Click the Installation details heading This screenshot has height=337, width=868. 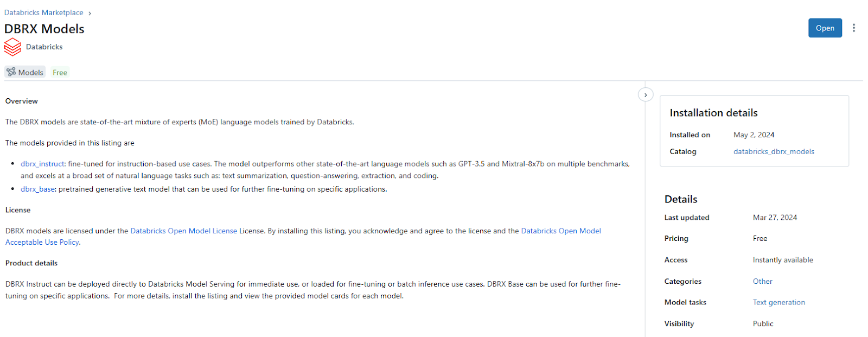pos(713,113)
